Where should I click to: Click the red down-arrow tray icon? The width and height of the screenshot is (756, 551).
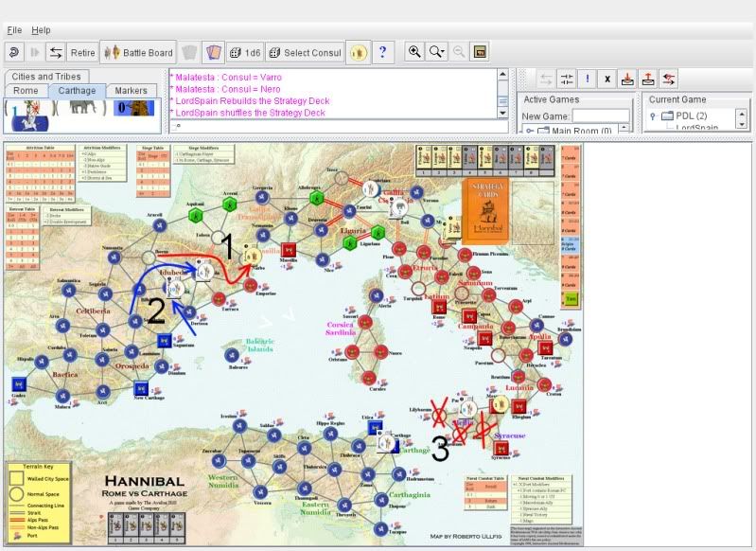pos(627,79)
